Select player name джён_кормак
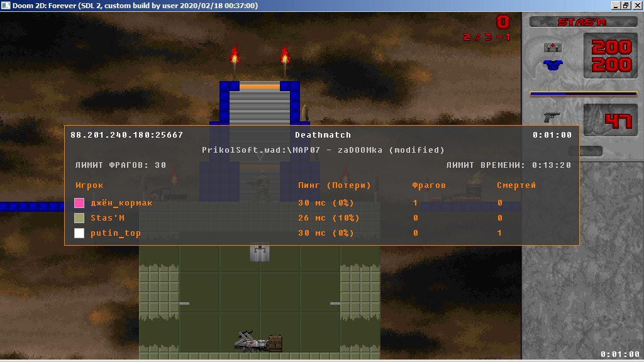Viewport: 644px width, 362px height. (x=121, y=203)
